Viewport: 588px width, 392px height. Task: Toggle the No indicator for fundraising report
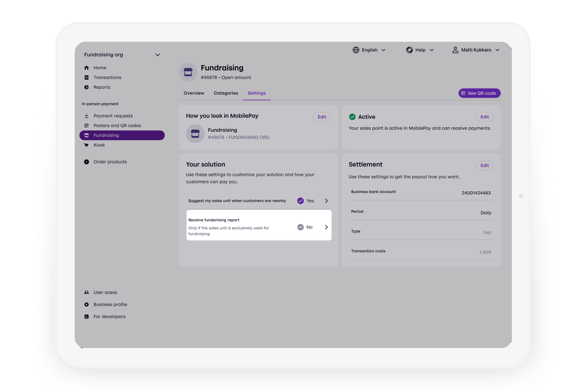300,227
